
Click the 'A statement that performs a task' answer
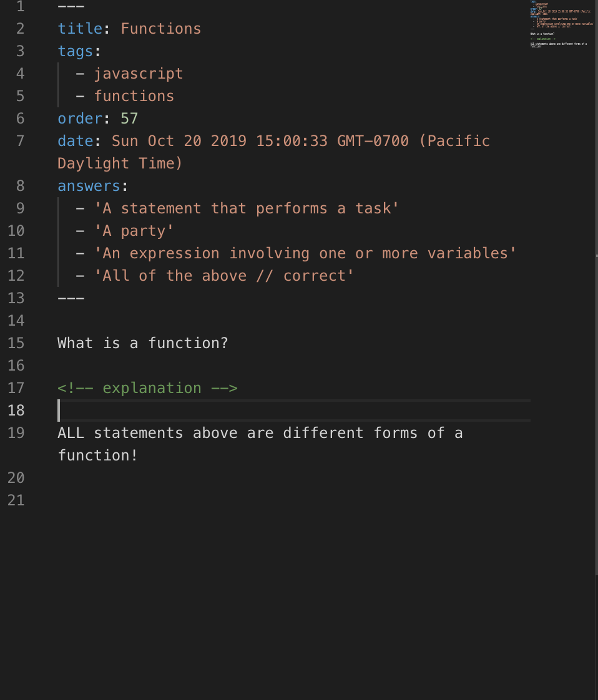coord(247,208)
